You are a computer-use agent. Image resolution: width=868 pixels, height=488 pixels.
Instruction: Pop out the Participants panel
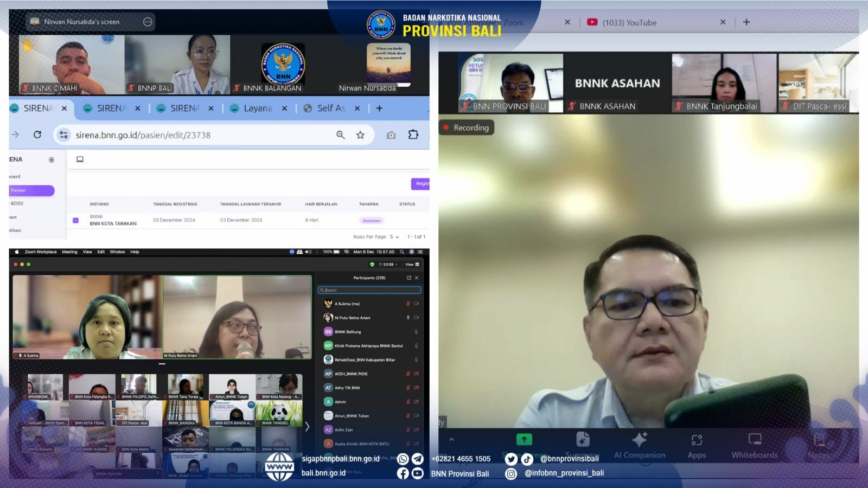click(409, 278)
